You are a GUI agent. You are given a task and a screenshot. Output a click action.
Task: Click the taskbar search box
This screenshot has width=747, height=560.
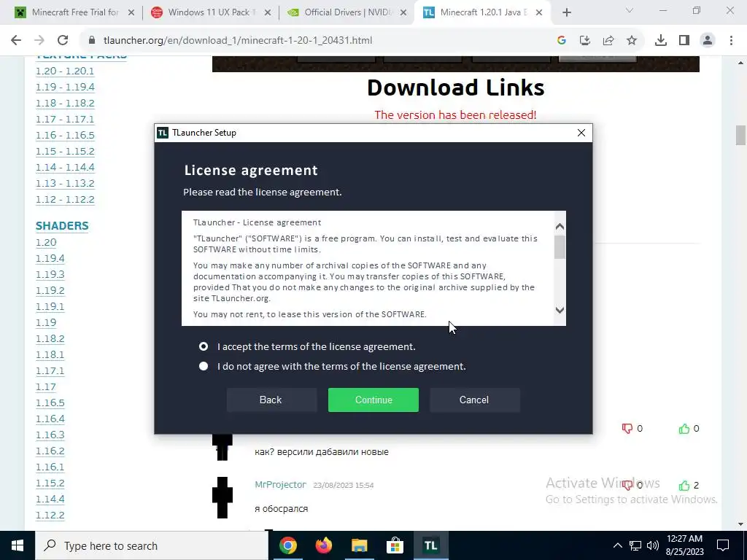(x=152, y=545)
